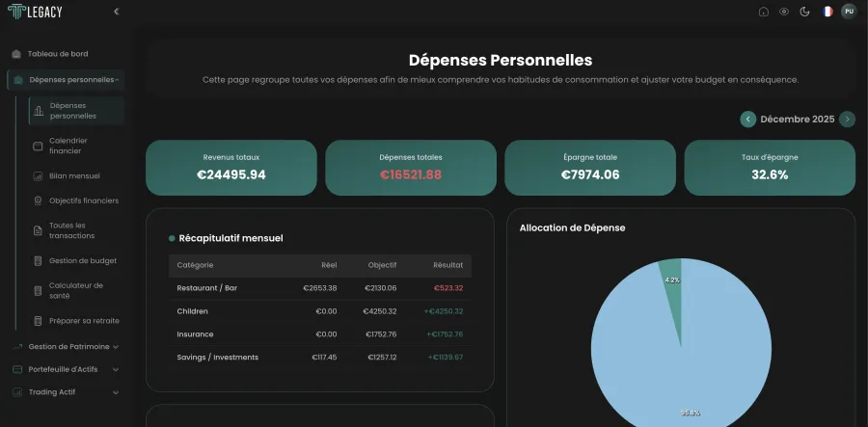This screenshot has height=427, width=868.
Task: Click the Allocation de Dépense title
Action: coord(572,227)
